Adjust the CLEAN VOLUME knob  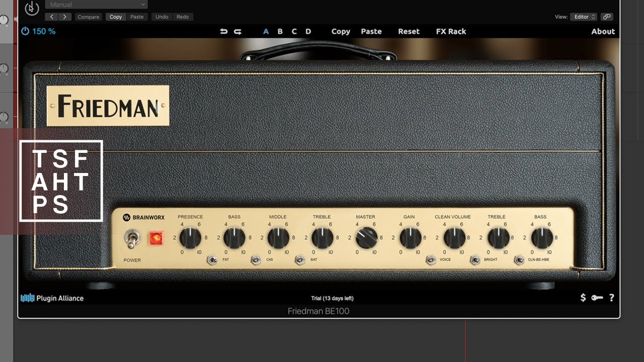click(453, 238)
